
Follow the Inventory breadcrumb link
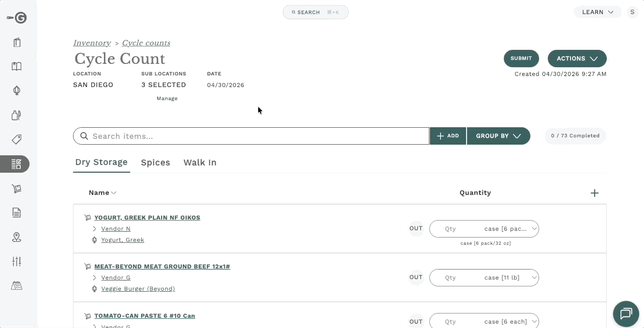(92, 43)
